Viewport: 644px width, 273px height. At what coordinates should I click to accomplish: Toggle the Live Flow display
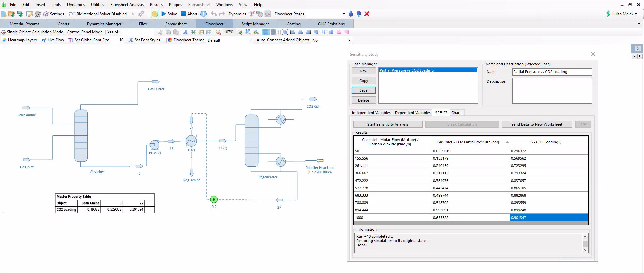tap(53, 40)
